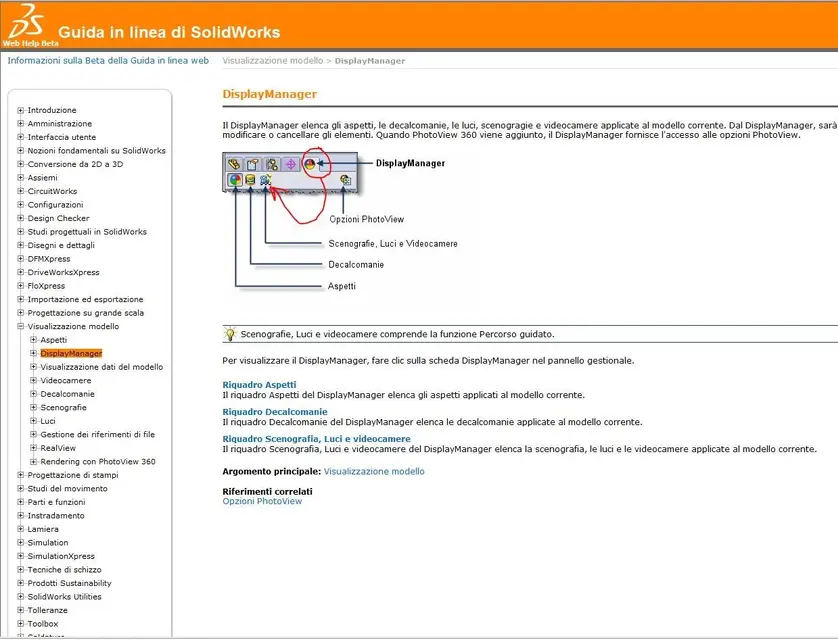Collapse the Visualizzazione modello node
The image size is (838, 640).
tap(20, 326)
